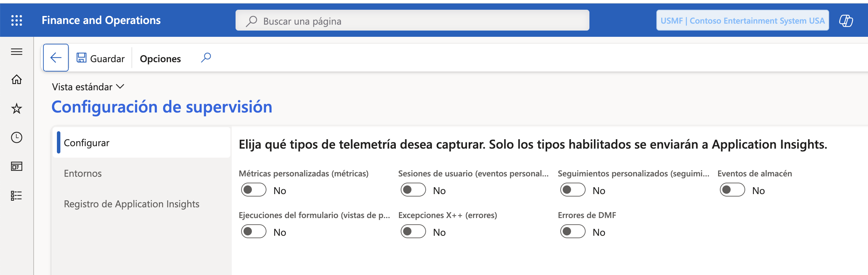Enable Métricas personalizadas toggle
This screenshot has height=275, width=868.
[254, 190]
